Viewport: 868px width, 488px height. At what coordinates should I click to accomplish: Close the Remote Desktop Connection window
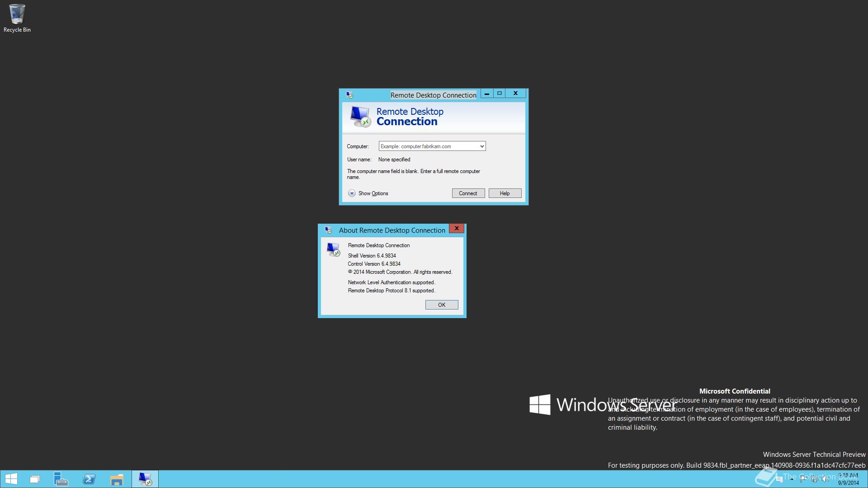515,94
